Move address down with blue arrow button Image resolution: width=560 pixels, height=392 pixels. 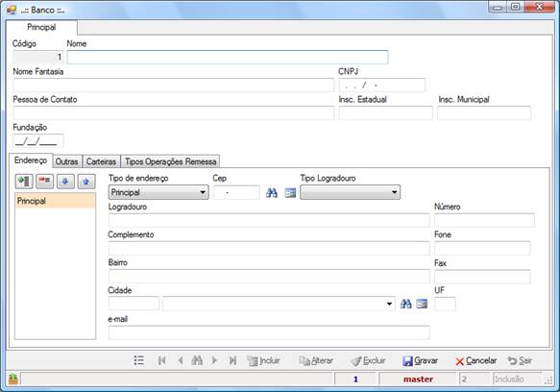(65, 182)
